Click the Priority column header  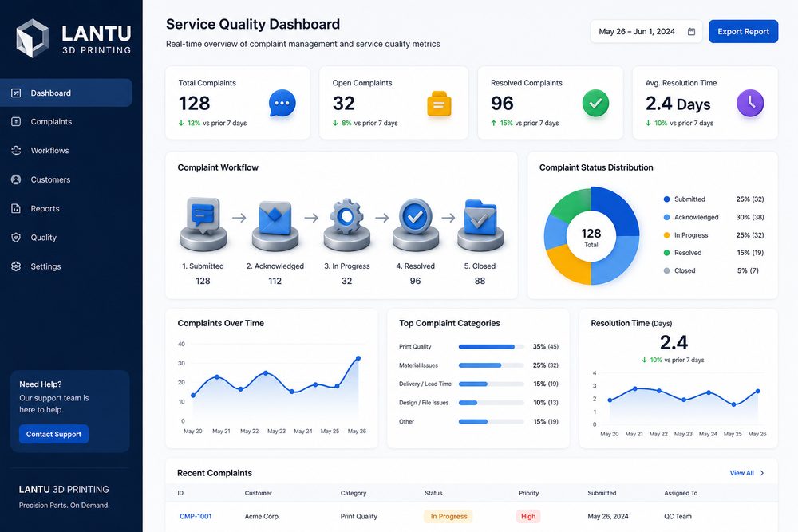pos(529,493)
